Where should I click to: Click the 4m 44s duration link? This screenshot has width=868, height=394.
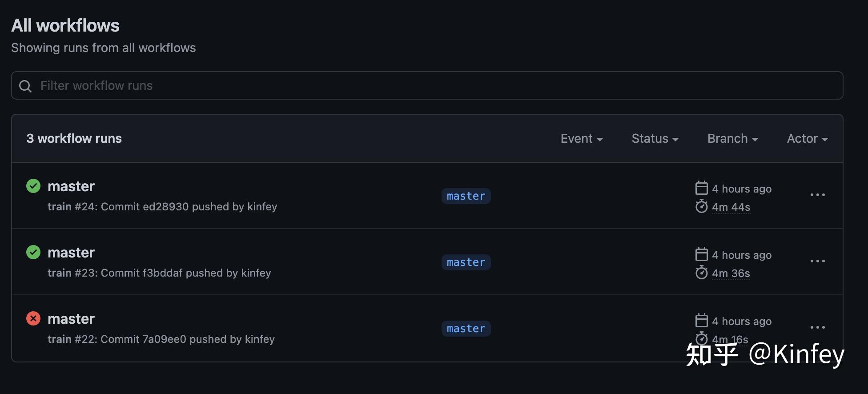click(731, 207)
